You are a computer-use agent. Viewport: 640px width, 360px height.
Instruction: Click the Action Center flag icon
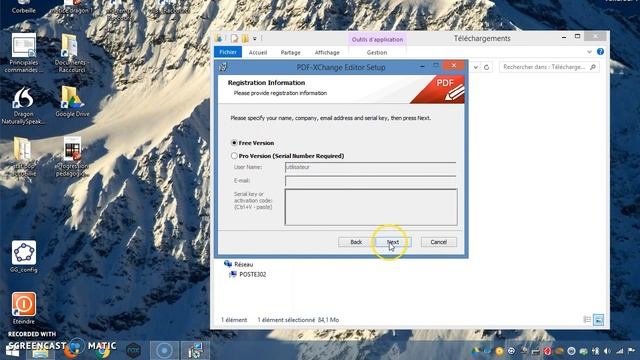point(632,351)
